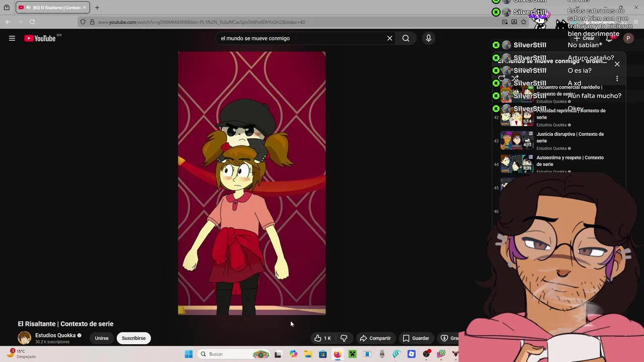Open the Windows Start menu
Viewport: 644px width, 362px height.
coord(189,354)
